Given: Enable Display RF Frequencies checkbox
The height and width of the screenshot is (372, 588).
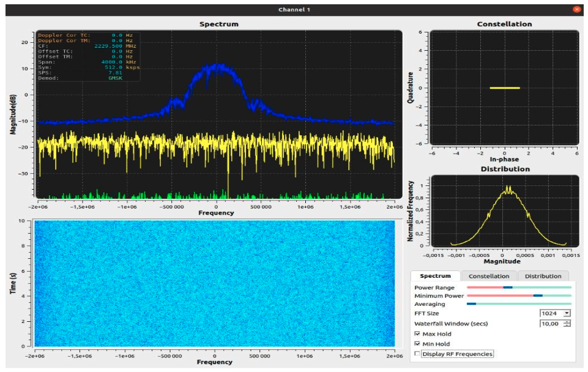Looking at the screenshot, I should coord(417,354).
